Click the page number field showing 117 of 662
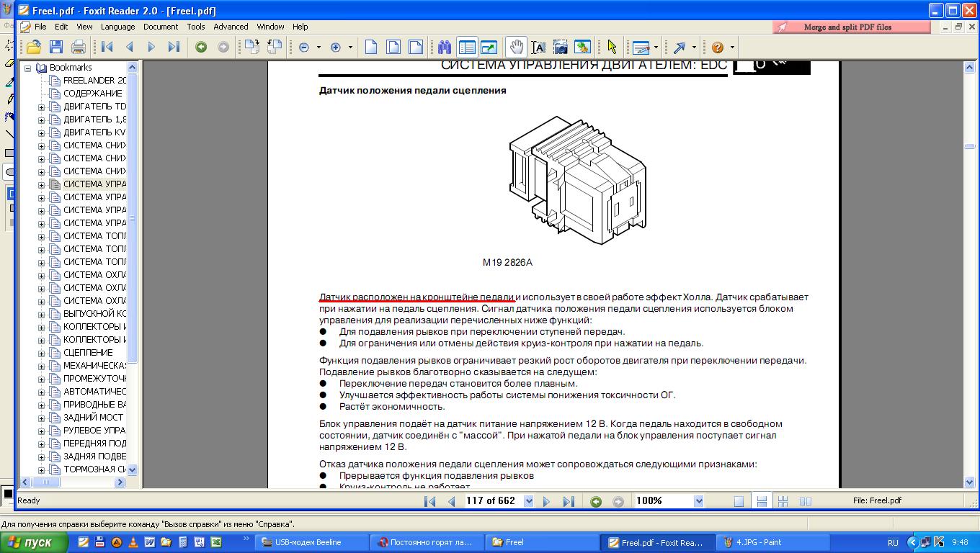Screen dimensions: 980x553 pos(494,501)
